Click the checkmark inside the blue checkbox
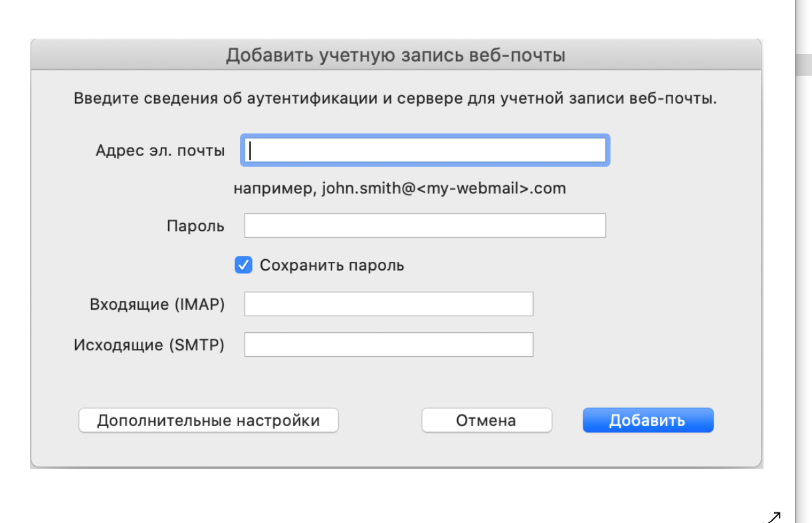Screen dimensions: 812x523 pos(243,266)
